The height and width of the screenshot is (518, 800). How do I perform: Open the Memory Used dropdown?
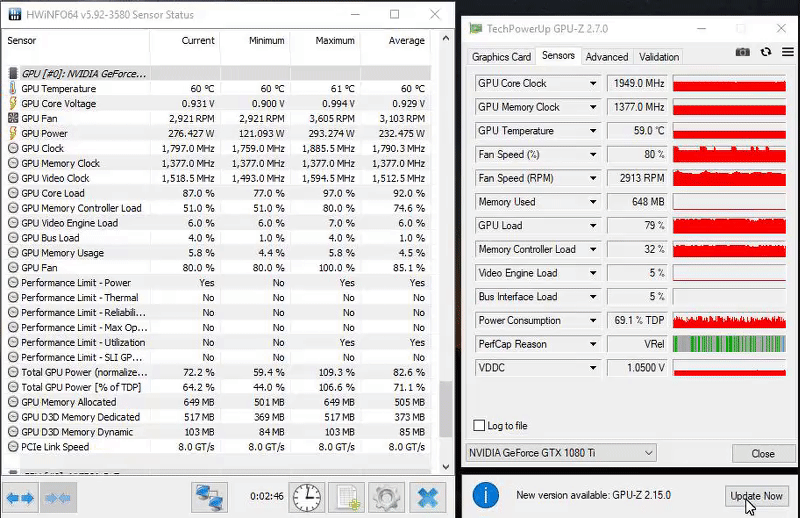click(593, 202)
